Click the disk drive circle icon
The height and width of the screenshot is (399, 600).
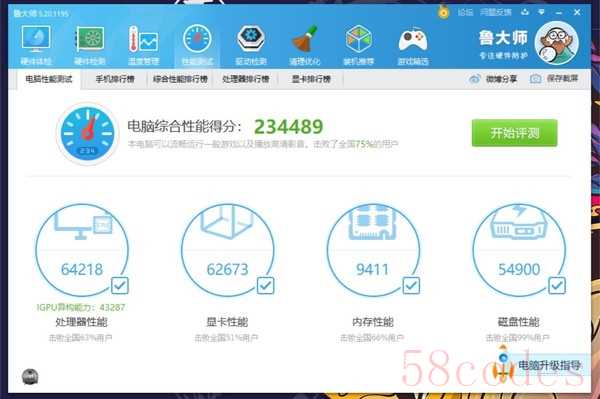[x=519, y=250]
